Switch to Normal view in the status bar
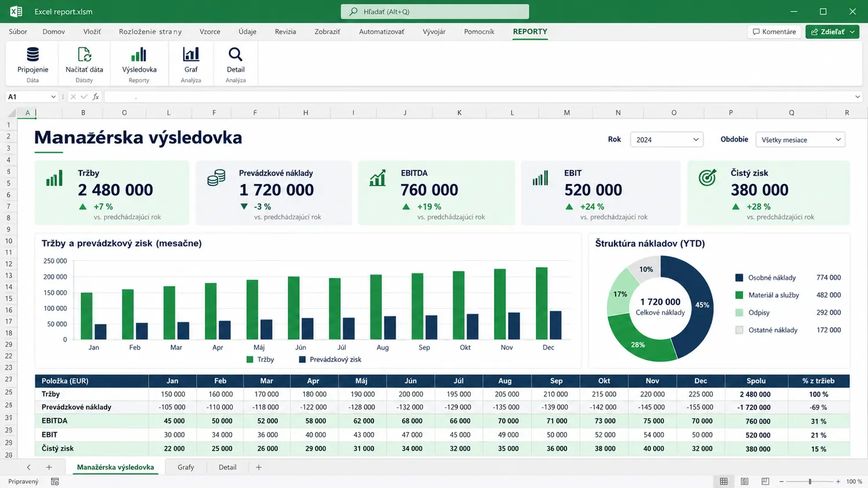Image resolution: width=868 pixels, height=488 pixels. 723,482
